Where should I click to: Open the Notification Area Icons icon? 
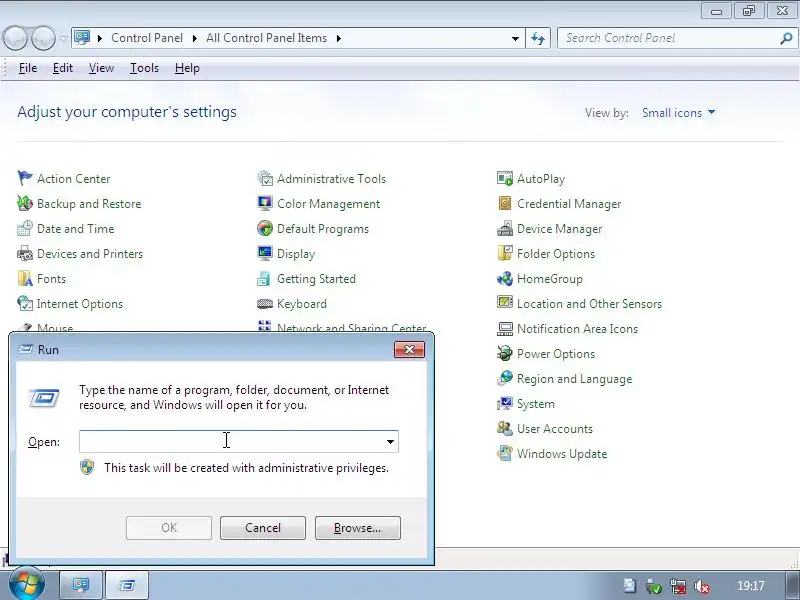[505, 329]
